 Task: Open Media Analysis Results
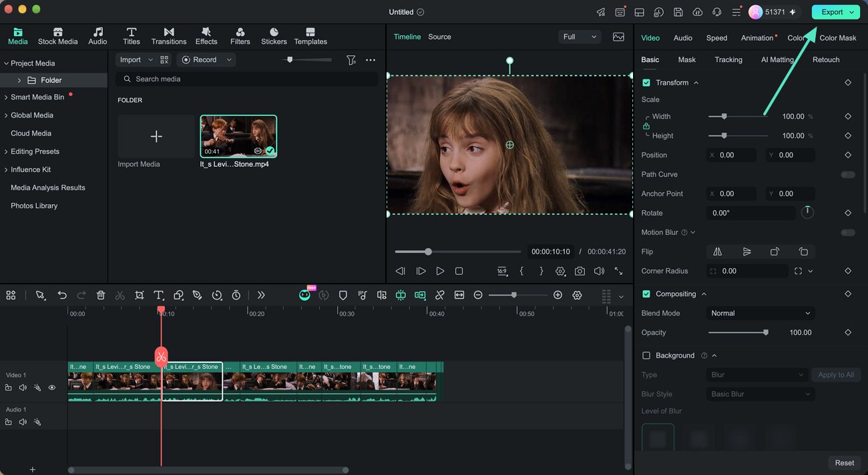coord(48,188)
